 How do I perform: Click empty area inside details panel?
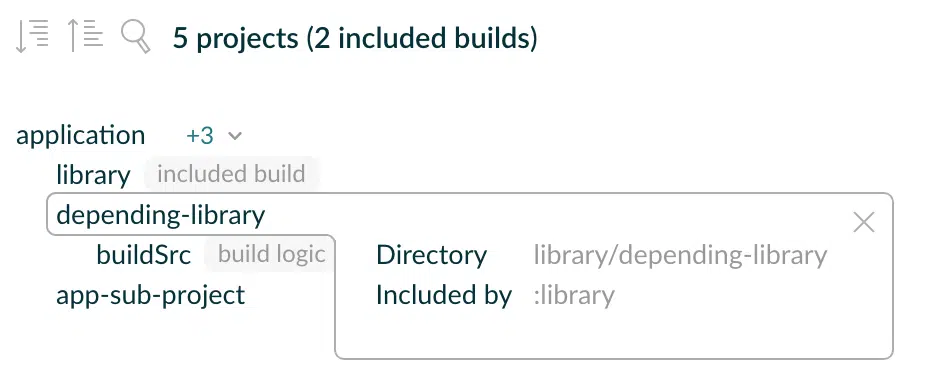(x=614, y=334)
